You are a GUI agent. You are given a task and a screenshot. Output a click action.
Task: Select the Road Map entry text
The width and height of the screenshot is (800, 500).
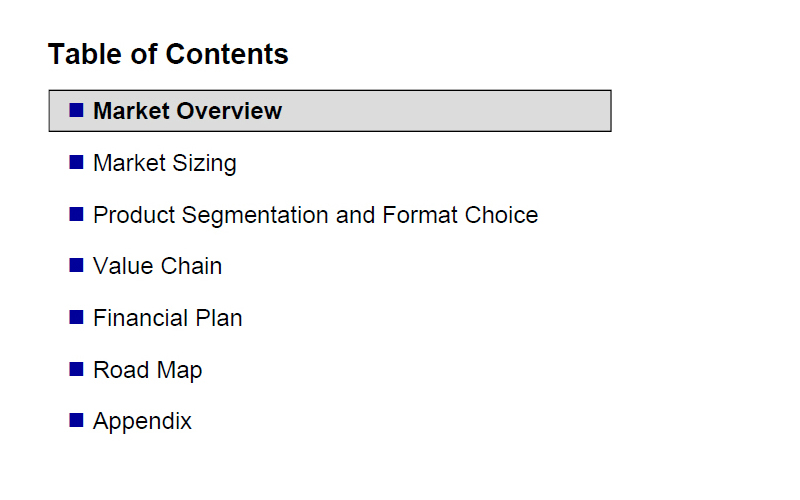[x=147, y=370]
